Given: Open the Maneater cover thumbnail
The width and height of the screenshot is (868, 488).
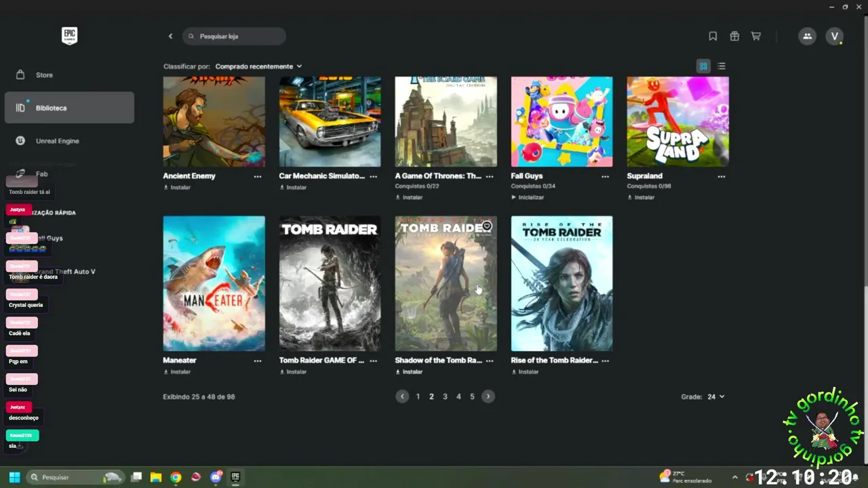Looking at the screenshot, I should pos(214,283).
